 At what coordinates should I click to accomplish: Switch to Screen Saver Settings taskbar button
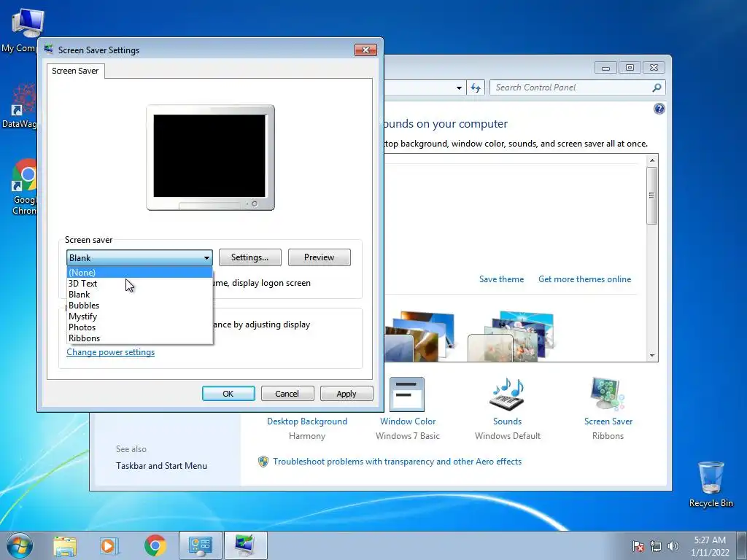pos(245,545)
